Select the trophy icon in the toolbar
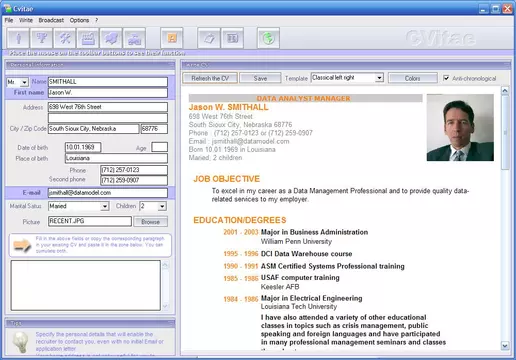The height and width of the screenshot is (360, 516). 41,39
